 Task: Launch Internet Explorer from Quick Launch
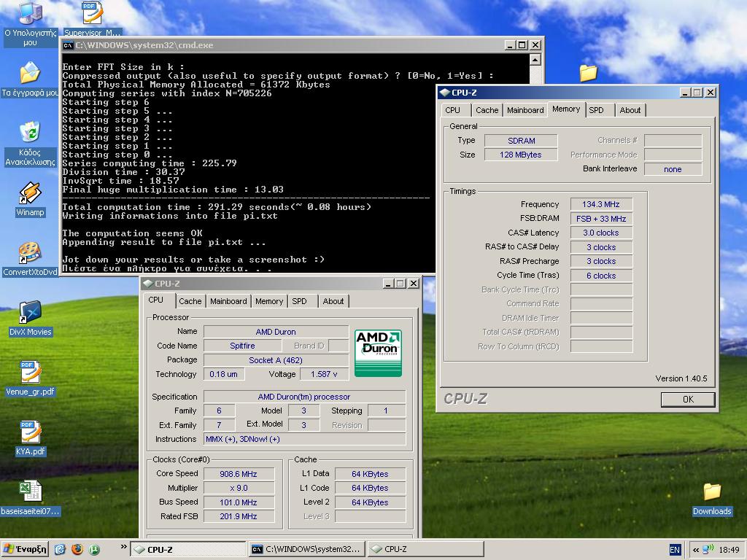point(60,550)
